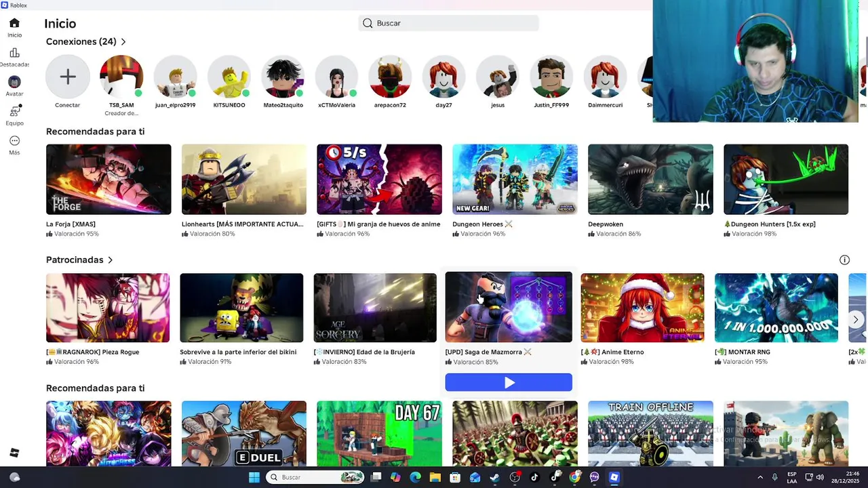Image resolution: width=868 pixels, height=488 pixels.
Task: Open the Dungeon Heroes game thumbnail
Action: pyautogui.click(x=515, y=179)
